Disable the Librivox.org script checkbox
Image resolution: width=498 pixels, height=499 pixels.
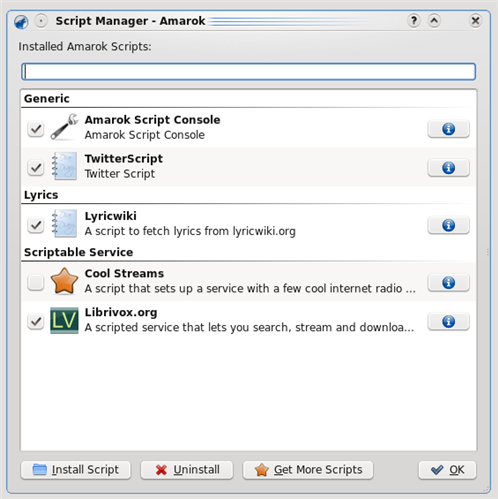pos(36,321)
